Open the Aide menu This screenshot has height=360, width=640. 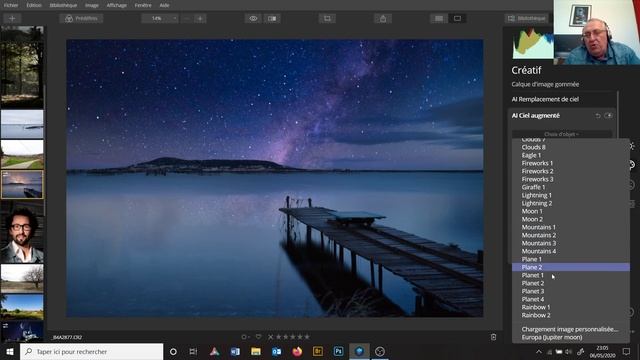(164, 5)
